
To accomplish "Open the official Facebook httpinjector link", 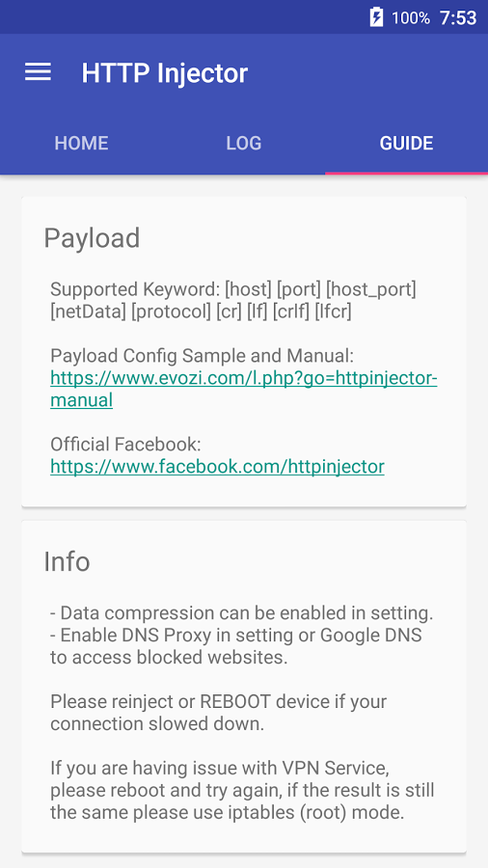I will pos(217,467).
